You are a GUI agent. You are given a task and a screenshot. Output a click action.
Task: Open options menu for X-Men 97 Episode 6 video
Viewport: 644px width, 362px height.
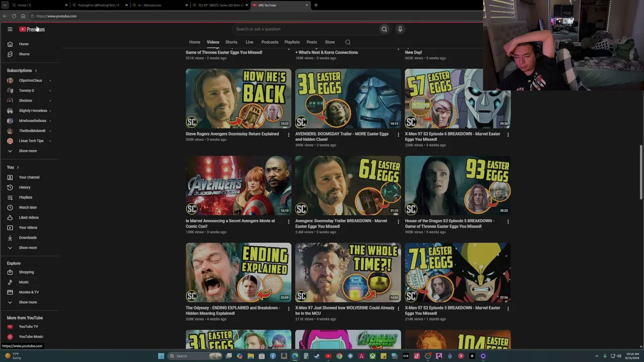pyautogui.click(x=508, y=135)
